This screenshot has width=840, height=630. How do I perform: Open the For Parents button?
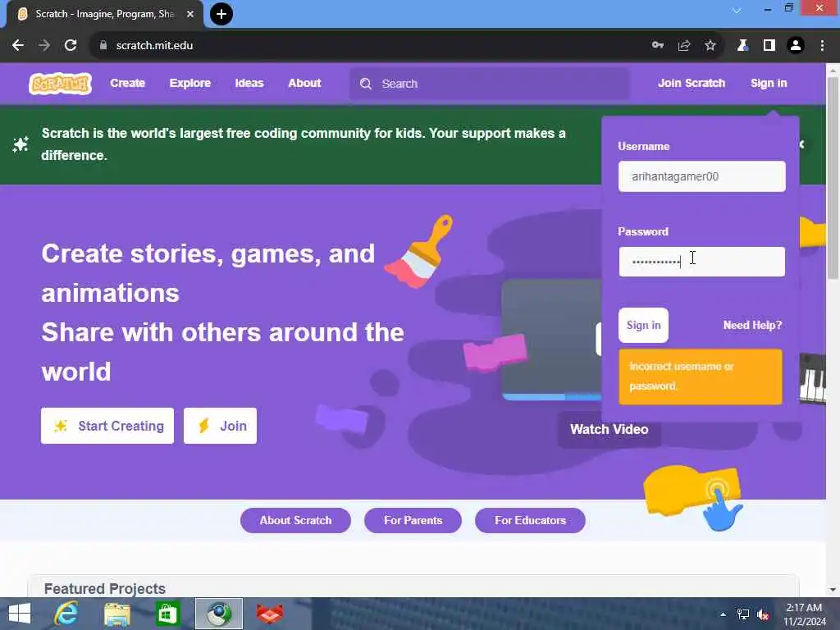click(413, 520)
